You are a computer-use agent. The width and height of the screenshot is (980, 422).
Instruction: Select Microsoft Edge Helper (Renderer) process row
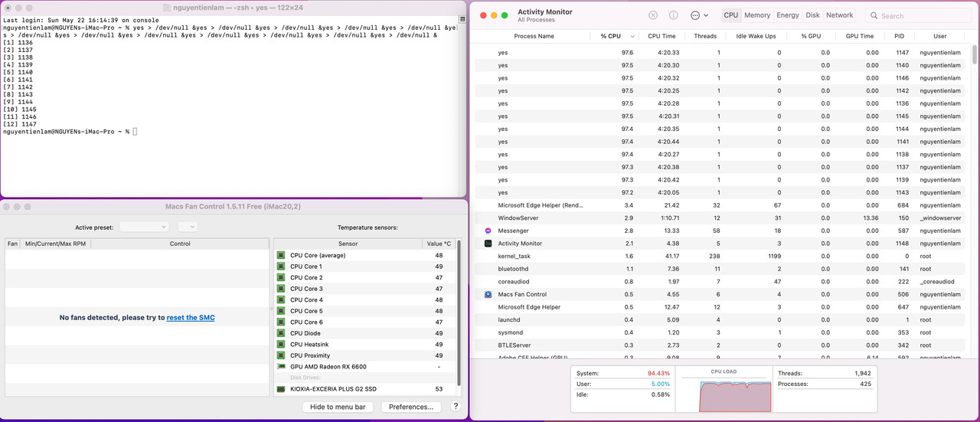(x=721, y=205)
